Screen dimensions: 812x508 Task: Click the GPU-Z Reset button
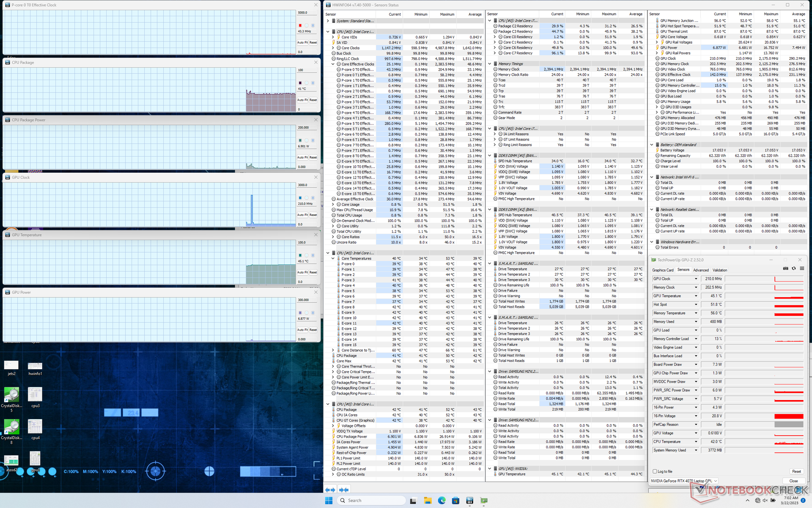pos(796,472)
